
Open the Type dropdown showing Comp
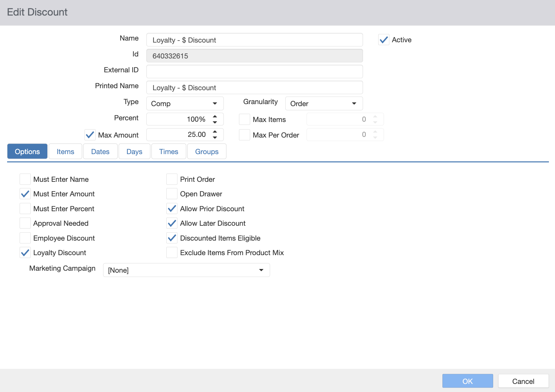(185, 103)
